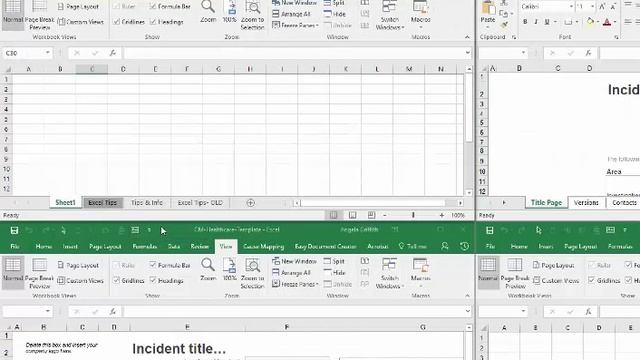This screenshot has width=640, height=360.
Task: Click insert function fx in Healthcare Template window
Action: coord(113,311)
